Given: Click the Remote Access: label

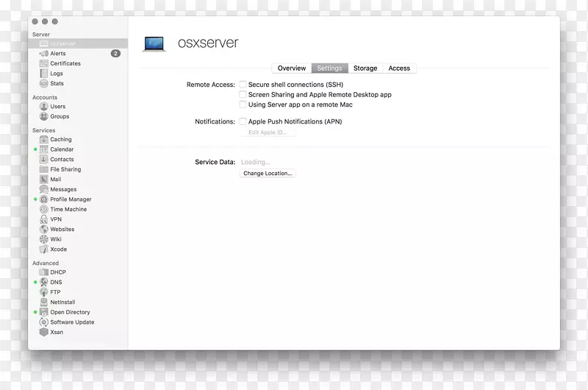Looking at the screenshot, I should coord(211,85).
